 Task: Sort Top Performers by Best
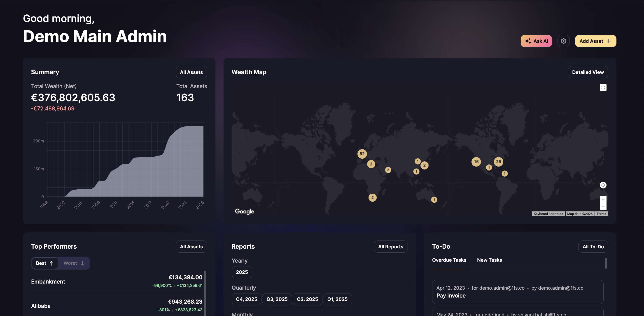pos(45,263)
